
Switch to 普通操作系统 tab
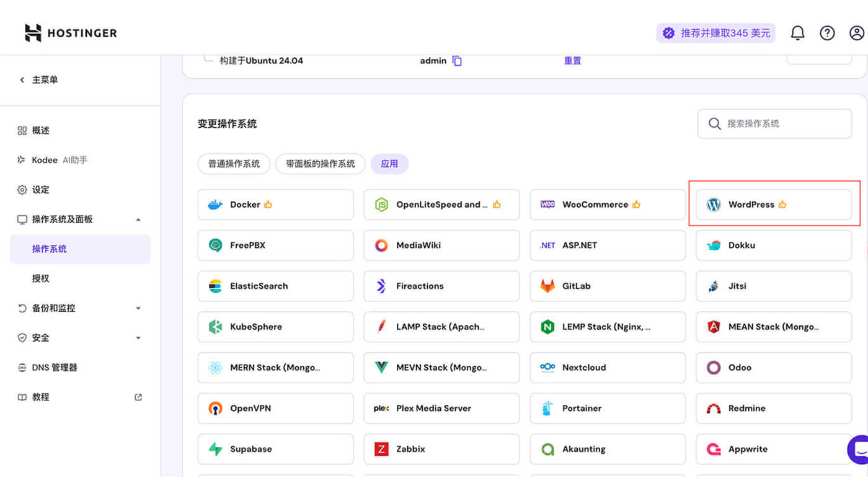point(234,164)
